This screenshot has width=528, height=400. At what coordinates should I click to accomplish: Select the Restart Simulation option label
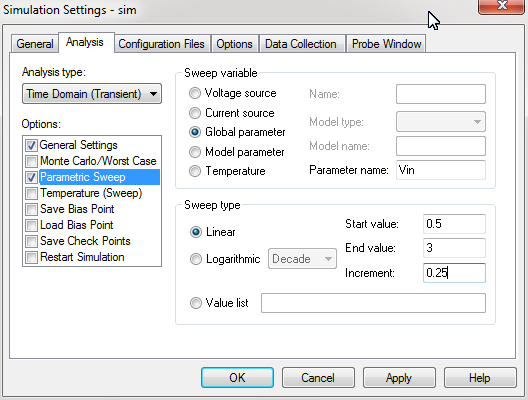pos(82,257)
